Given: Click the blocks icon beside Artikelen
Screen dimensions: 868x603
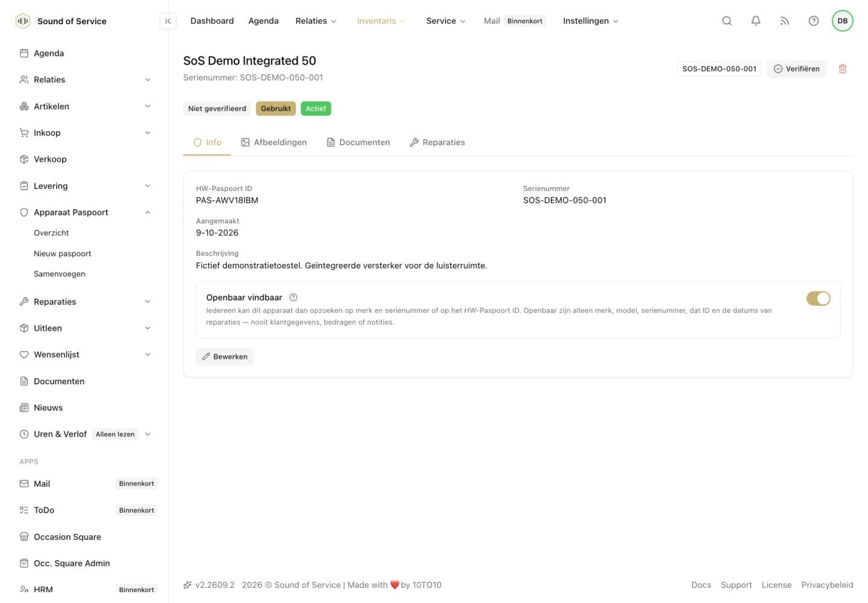Looking at the screenshot, I should [24, 106].
